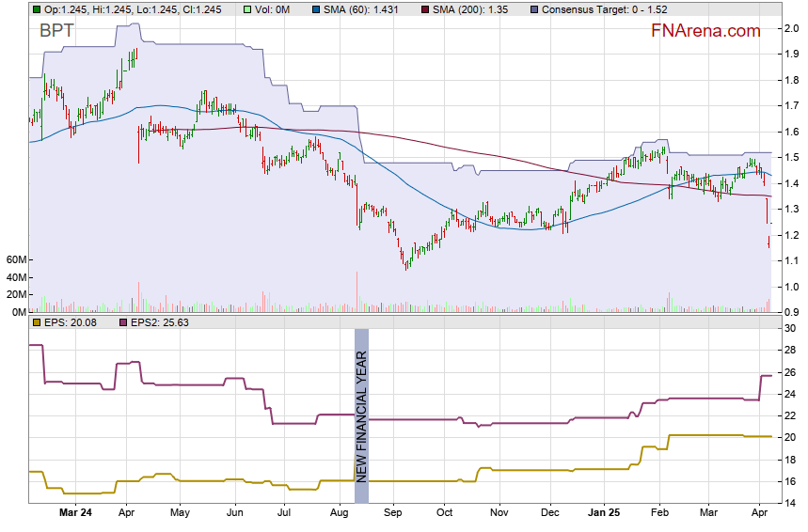Click the 60M volume axis label
This screenshot has height=532, width=808.
point(15,259)
